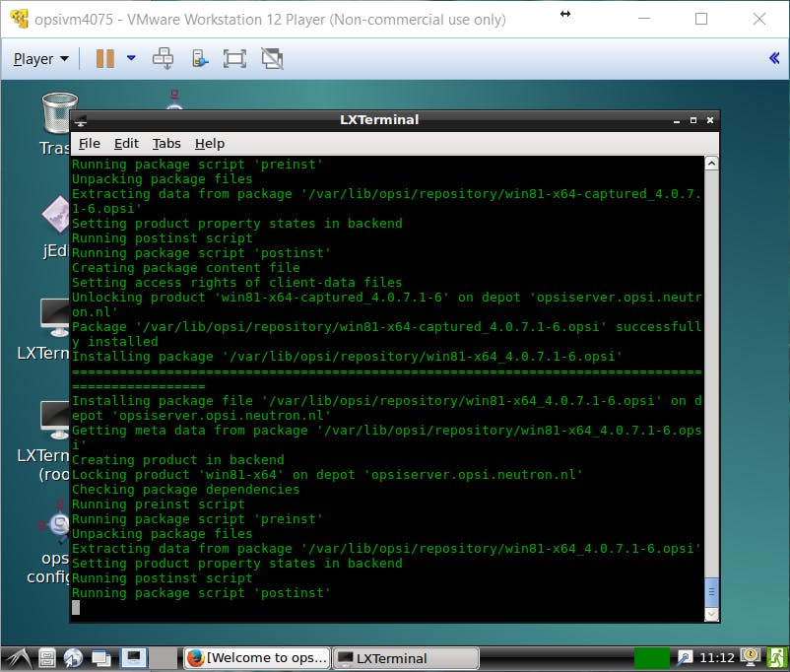The width and height of the screenshot is (790, 672).
Task: Open the network key tray icon
Action: click(685, 657)
